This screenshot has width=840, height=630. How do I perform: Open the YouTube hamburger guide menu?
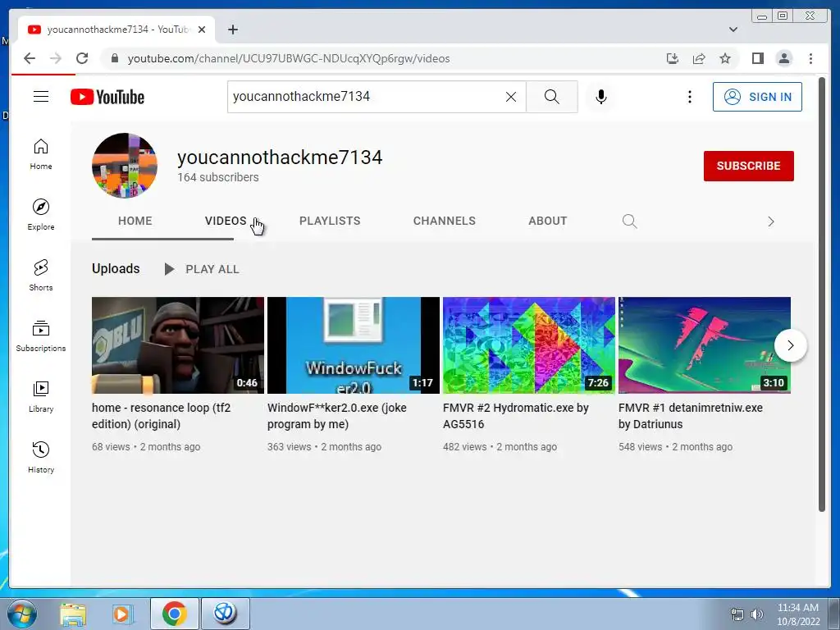(x=41, y=97)
